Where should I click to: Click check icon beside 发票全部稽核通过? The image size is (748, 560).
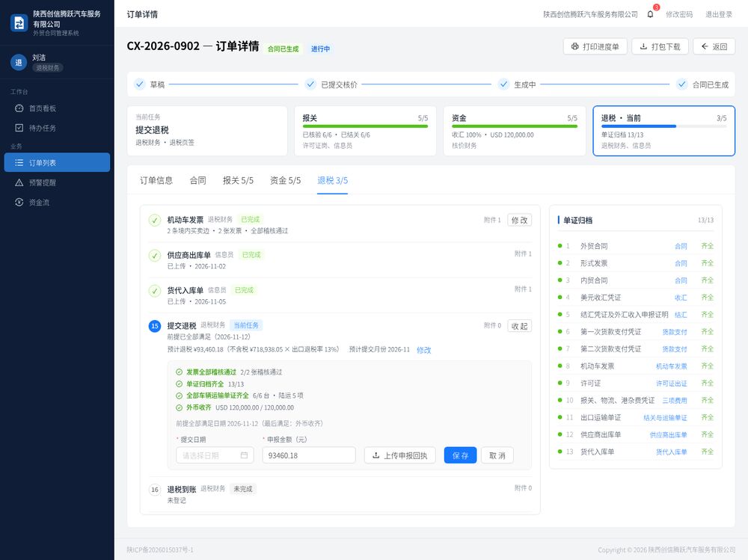(179, 372)
